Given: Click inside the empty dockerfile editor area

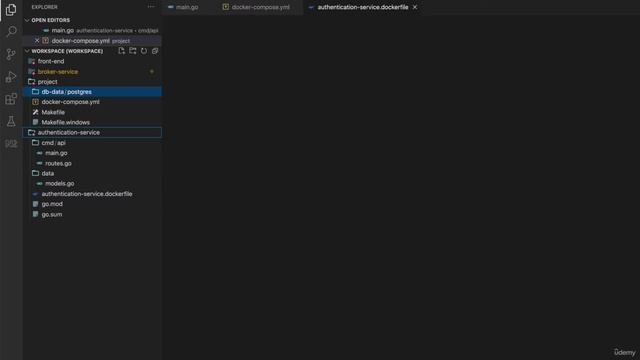Looking at the screenshot, I should point(401,187).
